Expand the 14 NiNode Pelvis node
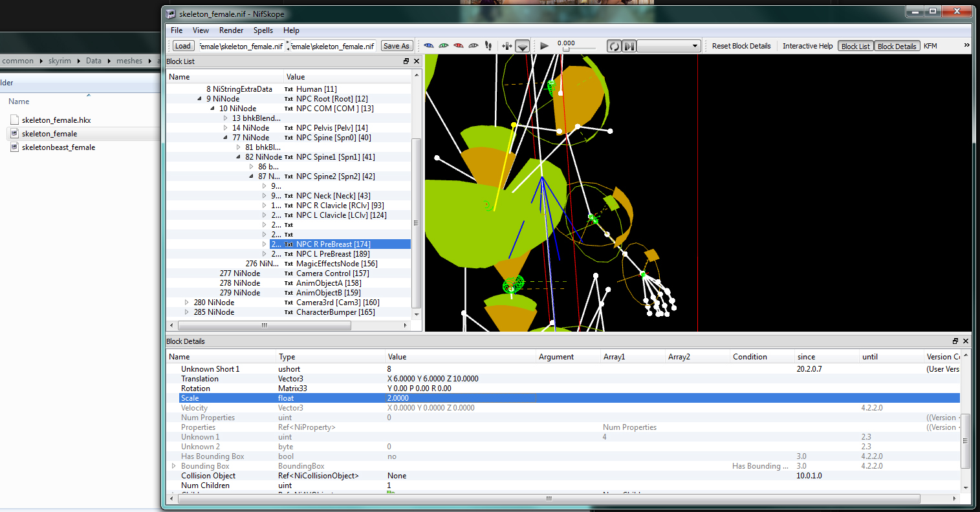Viewport: 980px width, 512px height. point(226,128)
